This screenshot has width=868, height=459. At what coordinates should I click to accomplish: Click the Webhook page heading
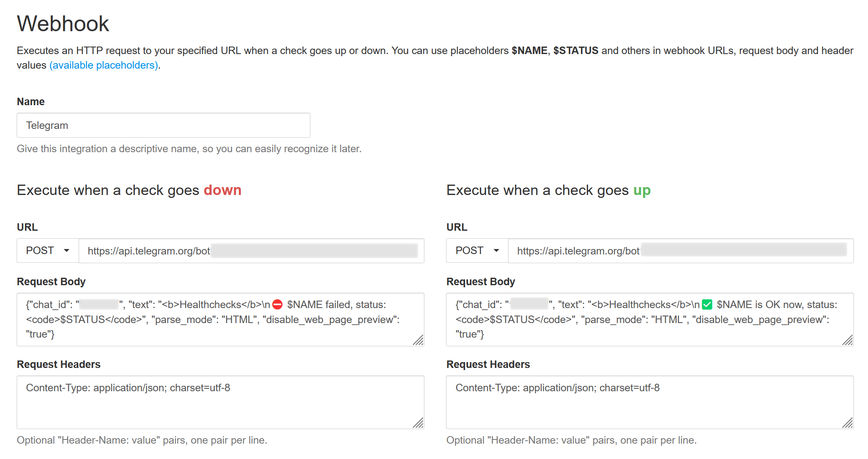pos(63,24)
